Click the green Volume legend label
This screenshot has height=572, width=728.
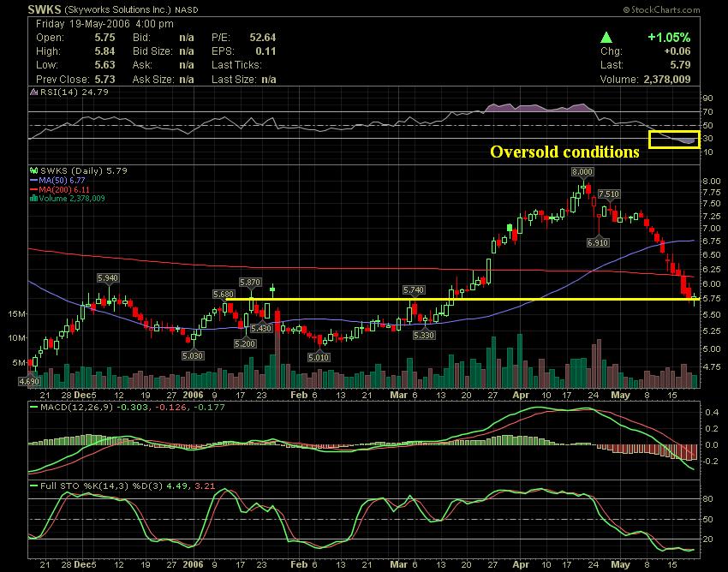click(72, 199)
